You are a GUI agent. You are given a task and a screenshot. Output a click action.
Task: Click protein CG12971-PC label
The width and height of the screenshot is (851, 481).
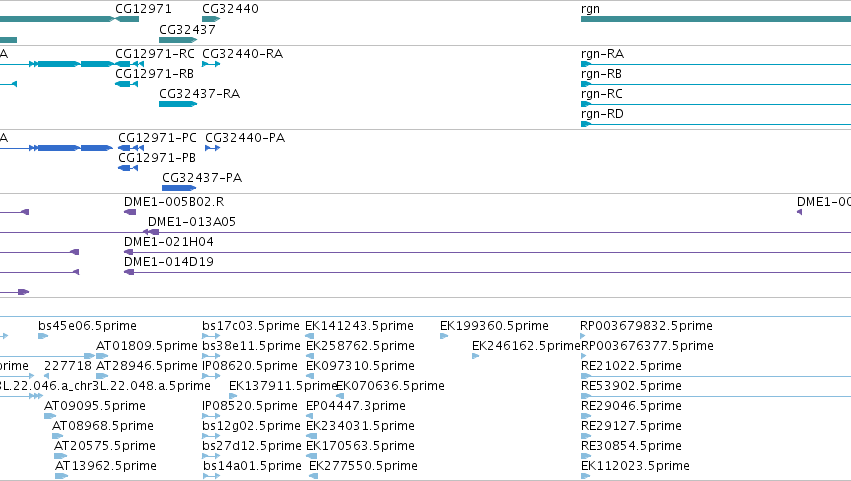(x=157, y=138)
